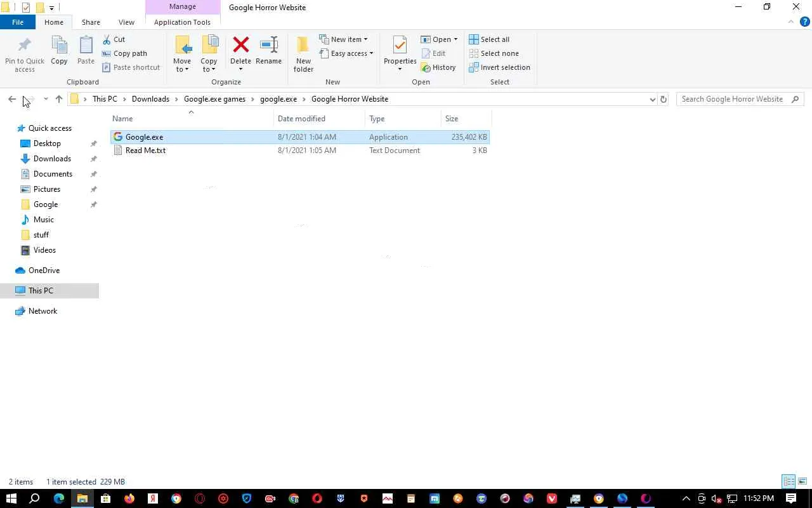This screenshot has height=508, width=812.
Task: Cut the selected file using ribbon
Action: [x=114, y=39]
